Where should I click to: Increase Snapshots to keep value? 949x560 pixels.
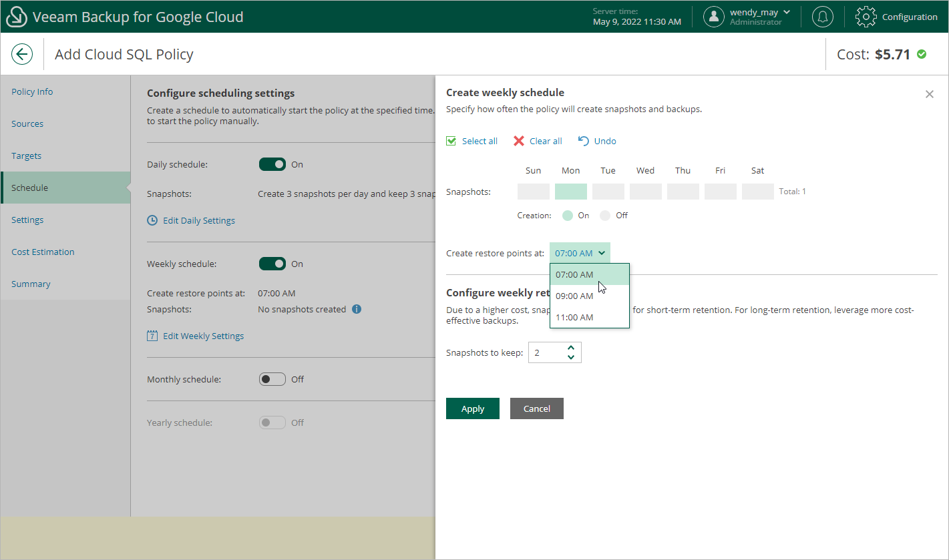click(x=570, y=348)
